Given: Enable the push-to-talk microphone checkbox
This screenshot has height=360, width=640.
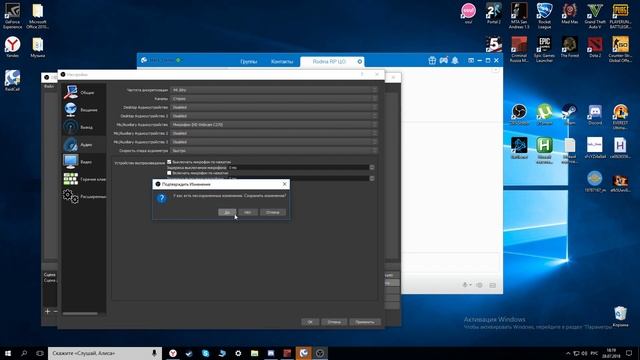Looking at the screenshot, I should point(169,173).
